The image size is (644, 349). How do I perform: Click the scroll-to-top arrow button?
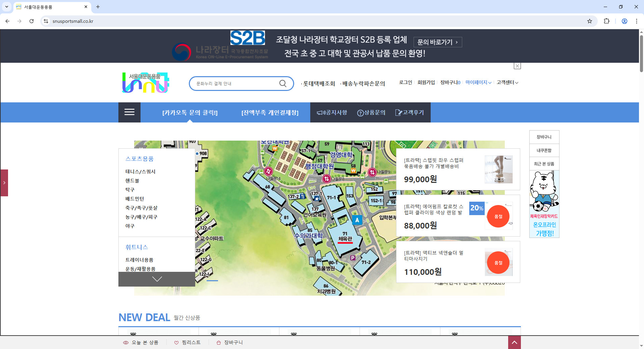(x=514, y=342)
